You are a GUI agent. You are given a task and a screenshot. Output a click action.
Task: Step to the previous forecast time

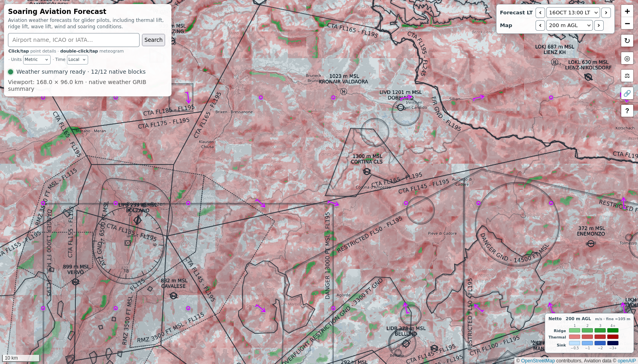[540, 13]
